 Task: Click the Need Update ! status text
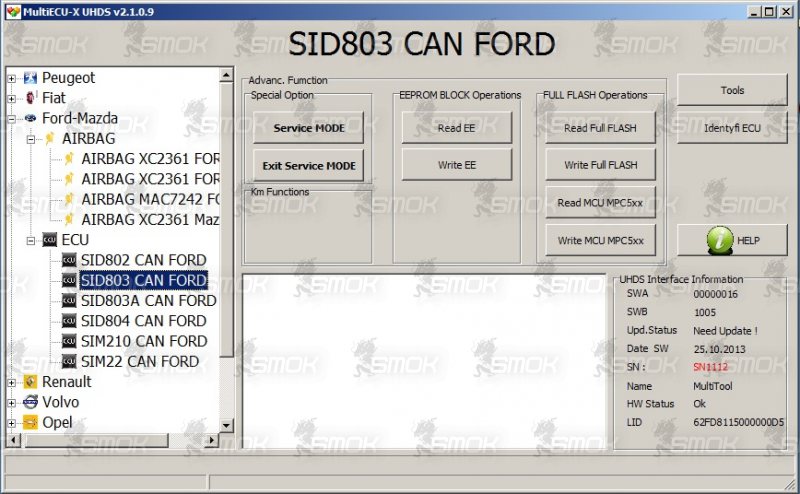pyautogui.click(x=725, y=331)
